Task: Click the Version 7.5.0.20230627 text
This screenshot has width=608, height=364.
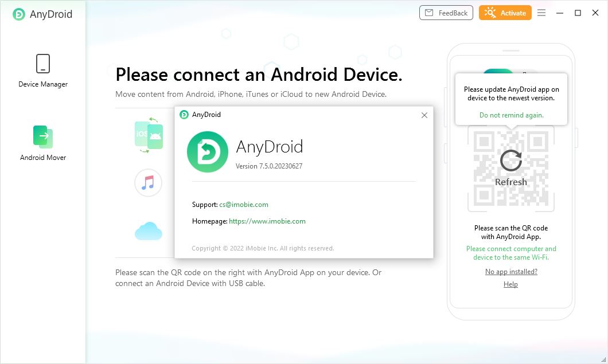Action: click(268, 166)
